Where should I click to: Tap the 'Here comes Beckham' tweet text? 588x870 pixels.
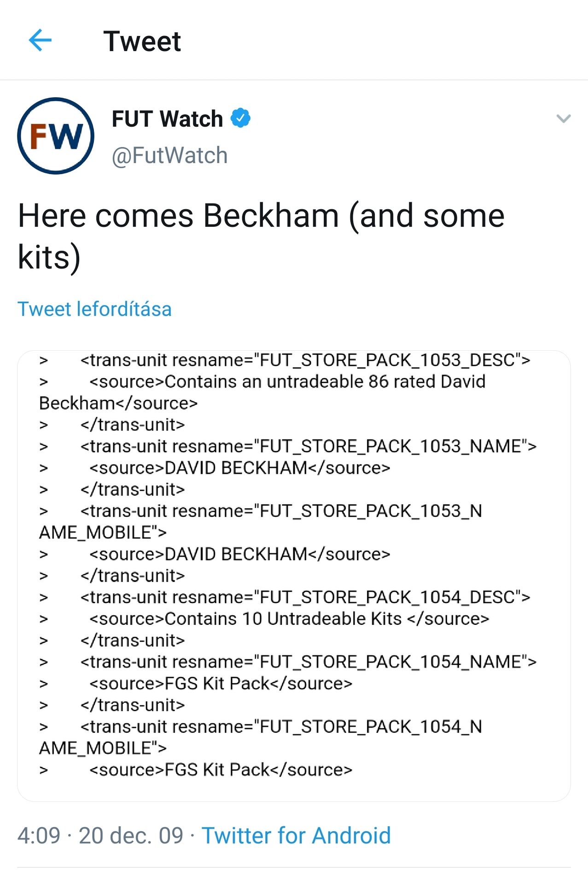[261, 216]
